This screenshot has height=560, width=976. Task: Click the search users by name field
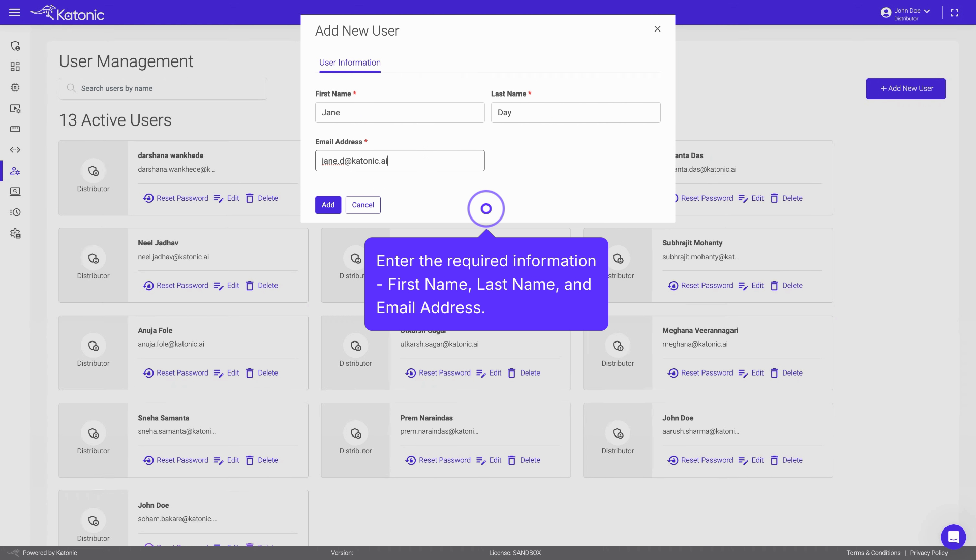163,88
